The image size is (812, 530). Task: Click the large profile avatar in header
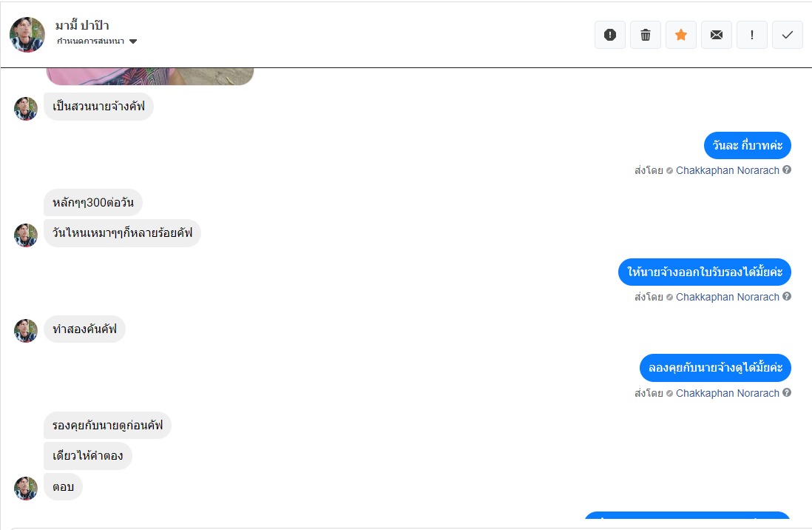coord(27,35)
